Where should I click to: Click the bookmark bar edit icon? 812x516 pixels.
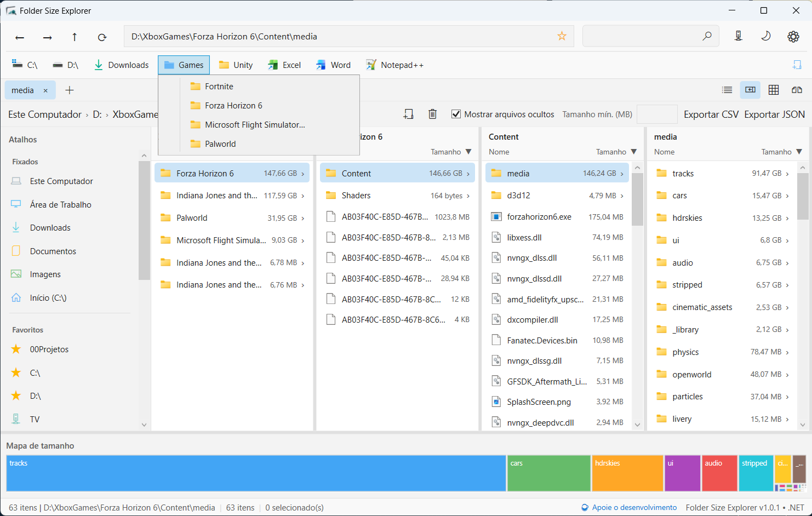(x=797, y=65)
